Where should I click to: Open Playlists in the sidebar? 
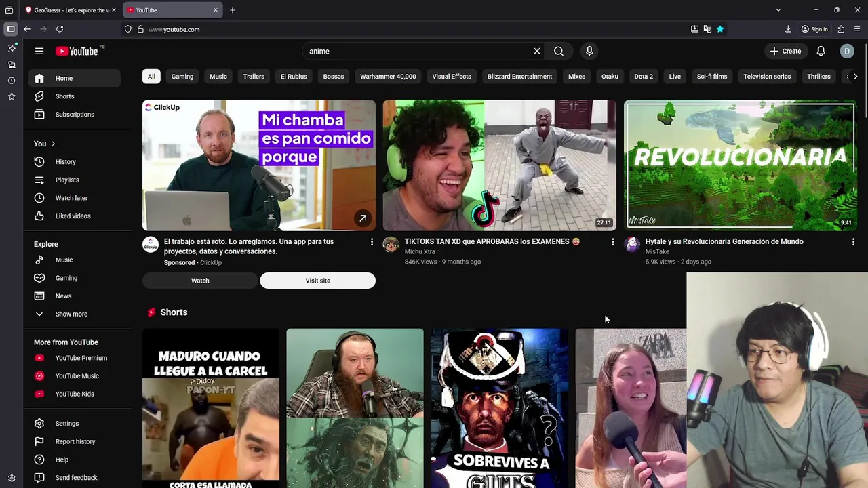pos(75,180)
